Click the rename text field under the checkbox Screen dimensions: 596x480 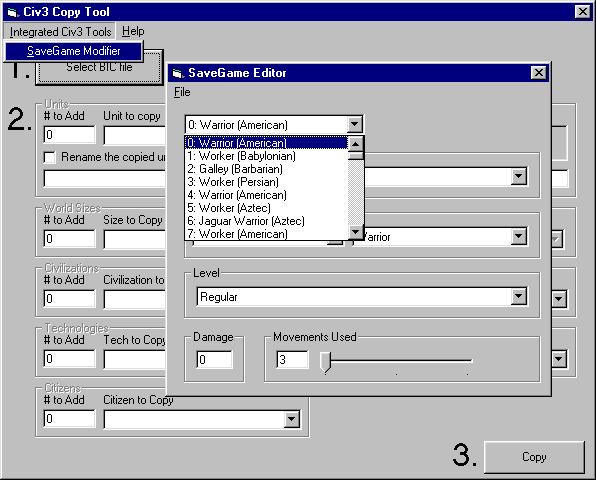tap(105, 179)
